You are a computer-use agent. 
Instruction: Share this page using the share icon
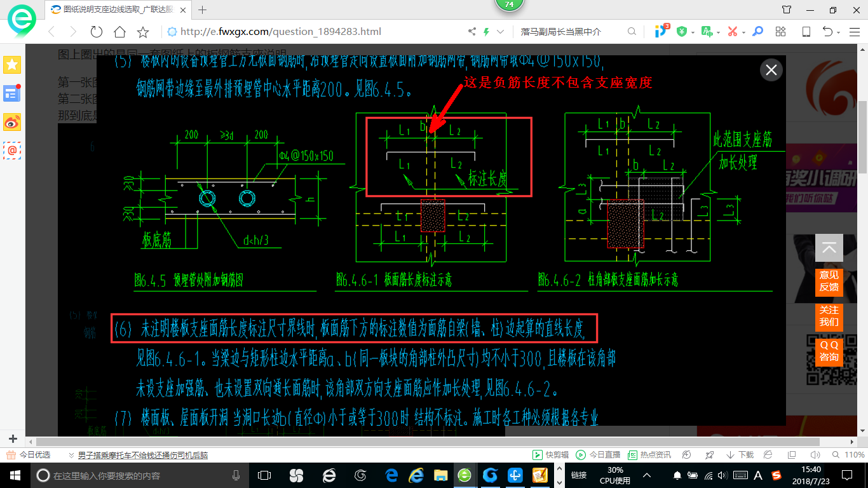point(472,32)
